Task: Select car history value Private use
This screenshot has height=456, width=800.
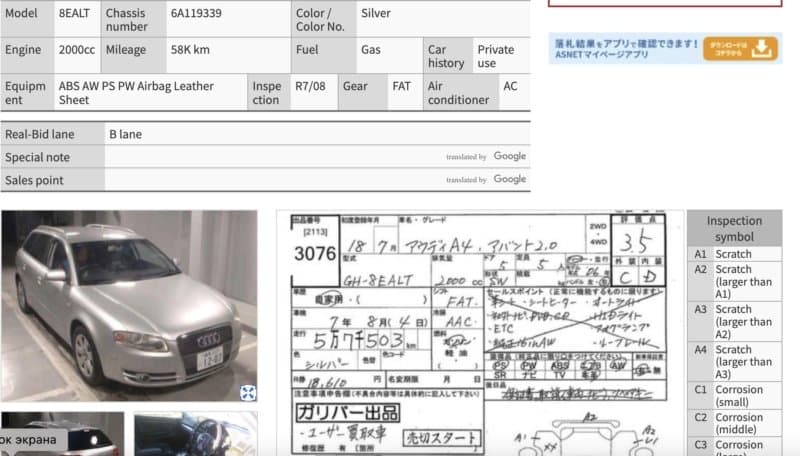Action: 495,56
